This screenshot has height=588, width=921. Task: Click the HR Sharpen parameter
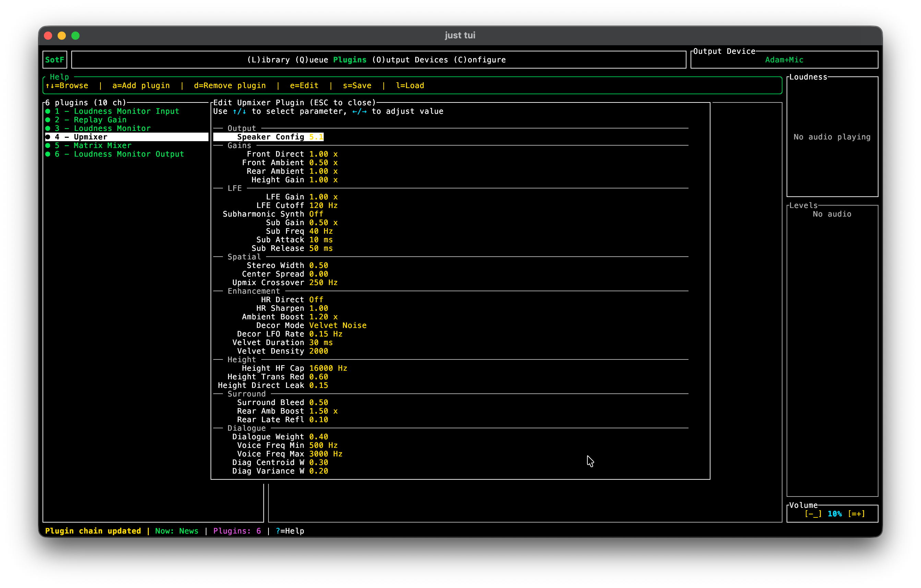(292, 308)
